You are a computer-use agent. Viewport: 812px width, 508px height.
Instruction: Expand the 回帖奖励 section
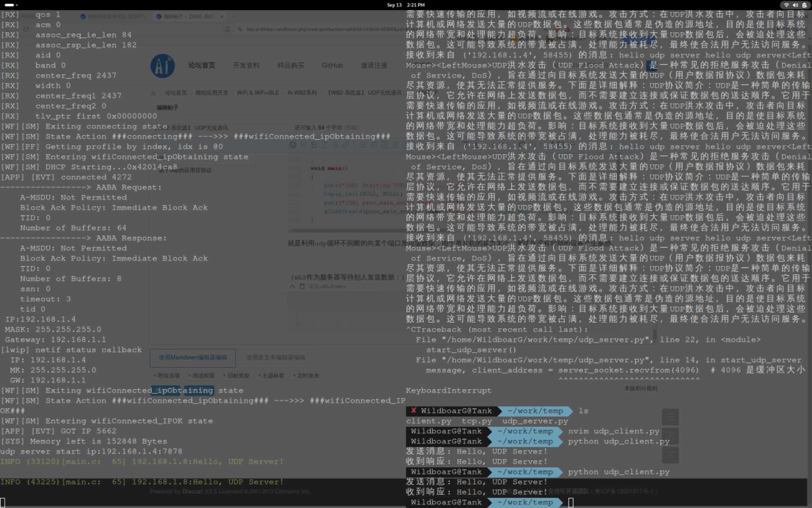(x=236, y=375)
